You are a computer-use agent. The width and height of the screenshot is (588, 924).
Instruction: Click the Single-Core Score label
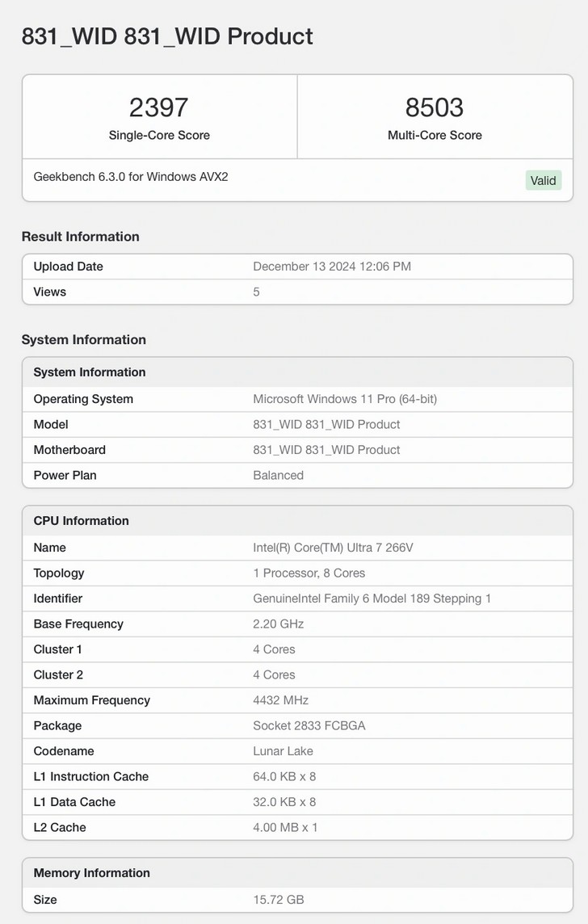tap(159, 135)
